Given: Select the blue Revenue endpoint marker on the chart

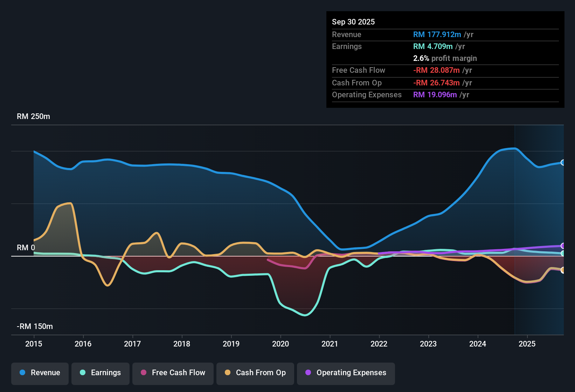Looking at the screenshot, I should (x=562, y=162).
